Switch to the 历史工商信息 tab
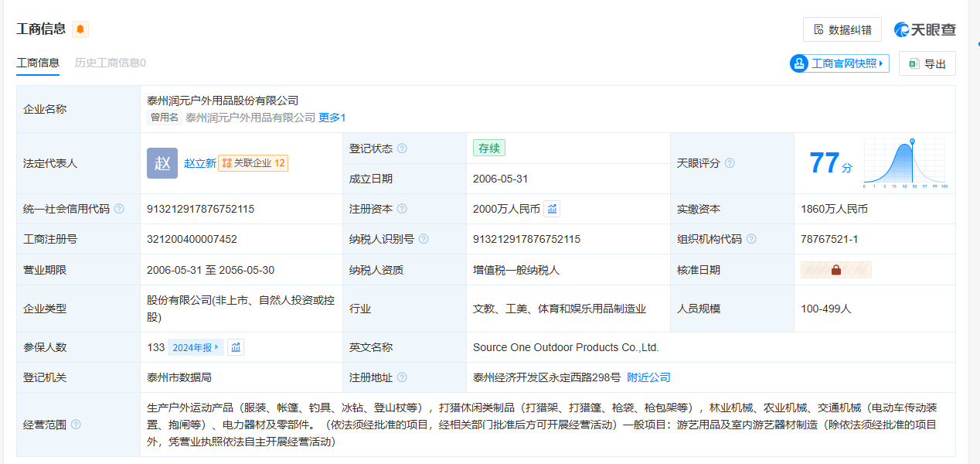 110,63
